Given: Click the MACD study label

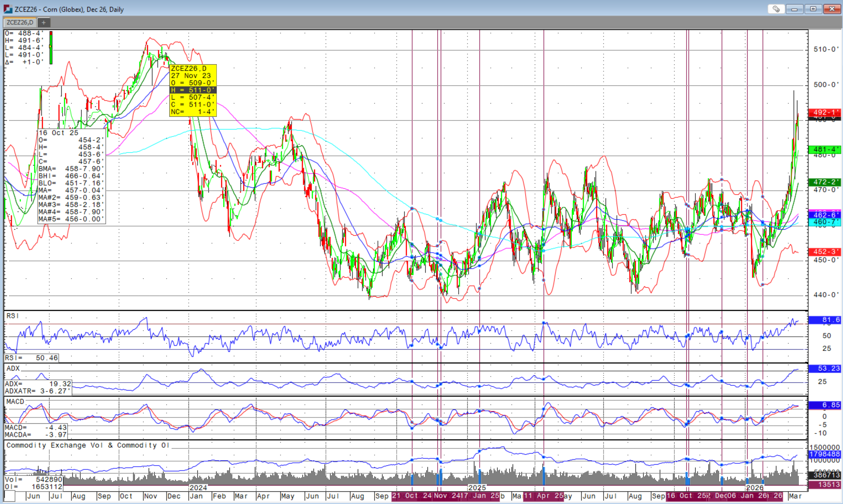Looking at the screenshot, I should [15, 402].
